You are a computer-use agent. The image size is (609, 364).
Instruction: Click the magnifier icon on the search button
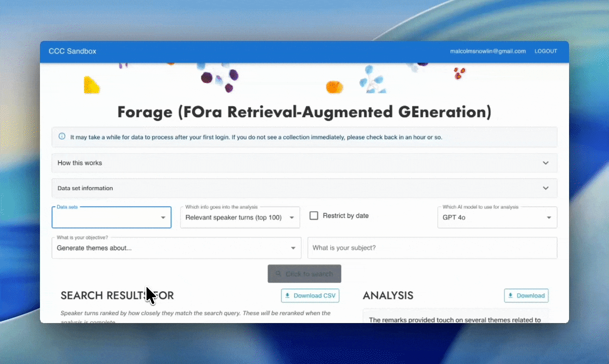coord(278,274)
